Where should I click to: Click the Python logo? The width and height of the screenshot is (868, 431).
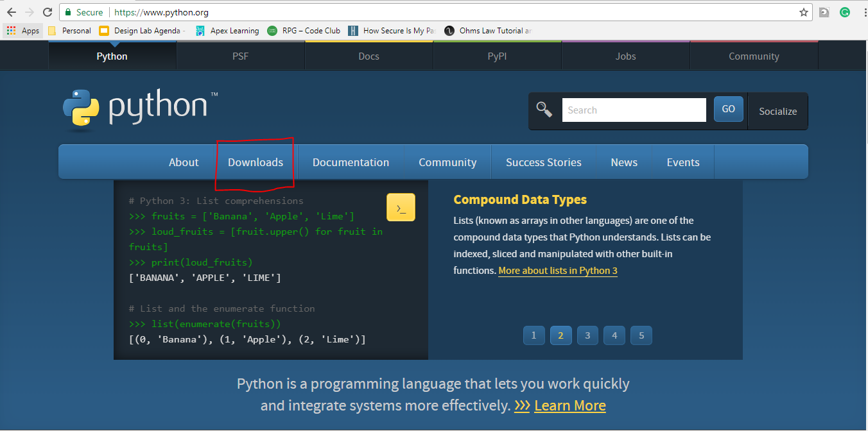[140, 109]
